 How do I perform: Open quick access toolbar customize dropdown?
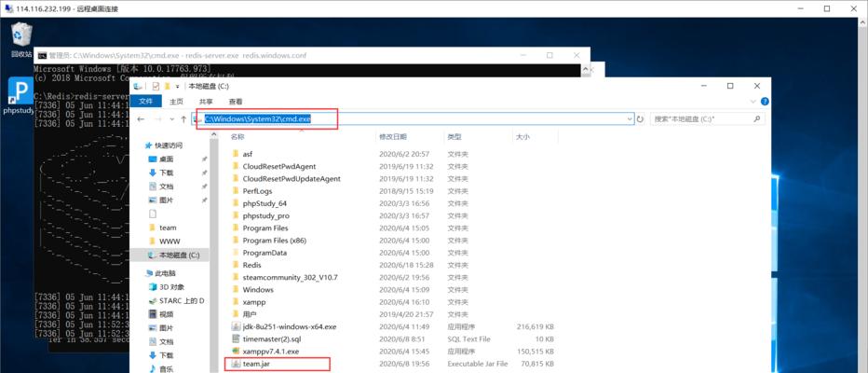click(177, 86)
